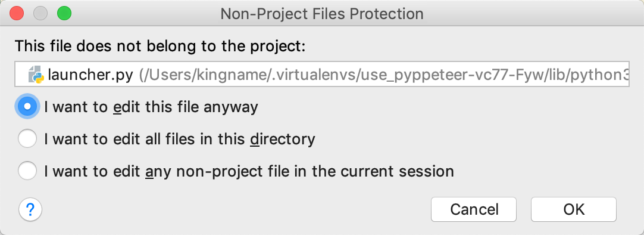
Task: Click the Python file icon beside launcher.py
Action: [x=36, y=75]
